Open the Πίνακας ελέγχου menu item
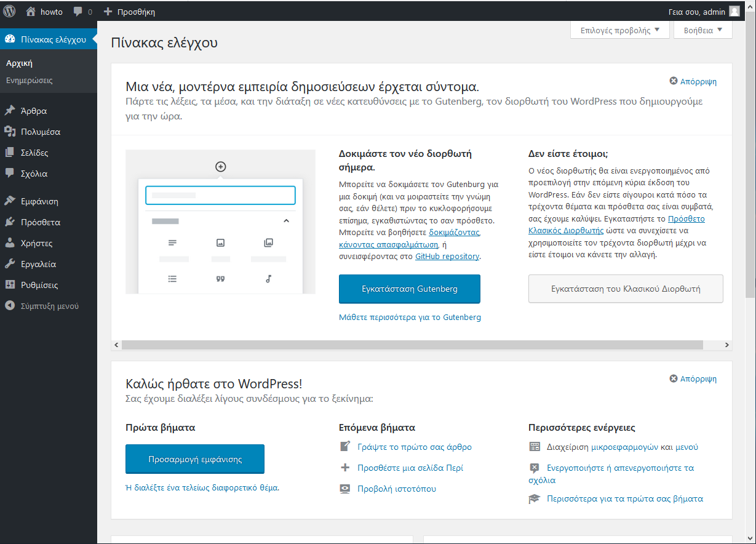 coord(49,39)
